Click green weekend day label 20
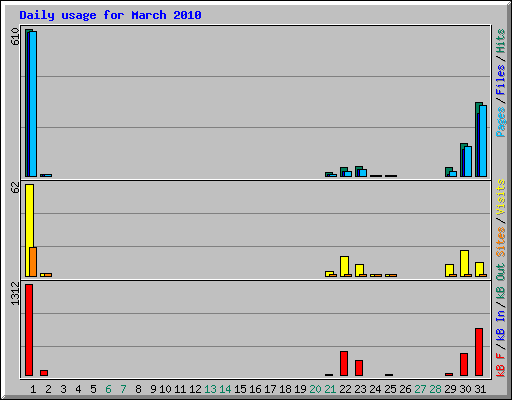The image size is (512, 400). click(315, 389)
